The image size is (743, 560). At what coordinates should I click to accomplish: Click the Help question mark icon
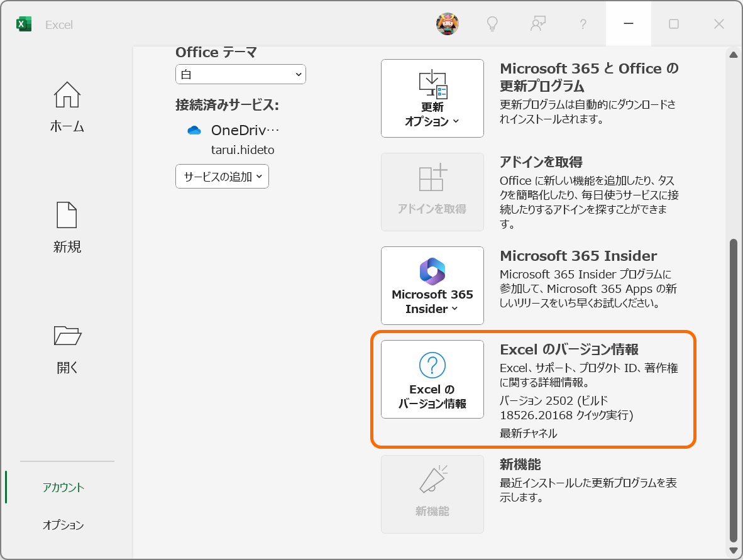click(x=583, y=24)
